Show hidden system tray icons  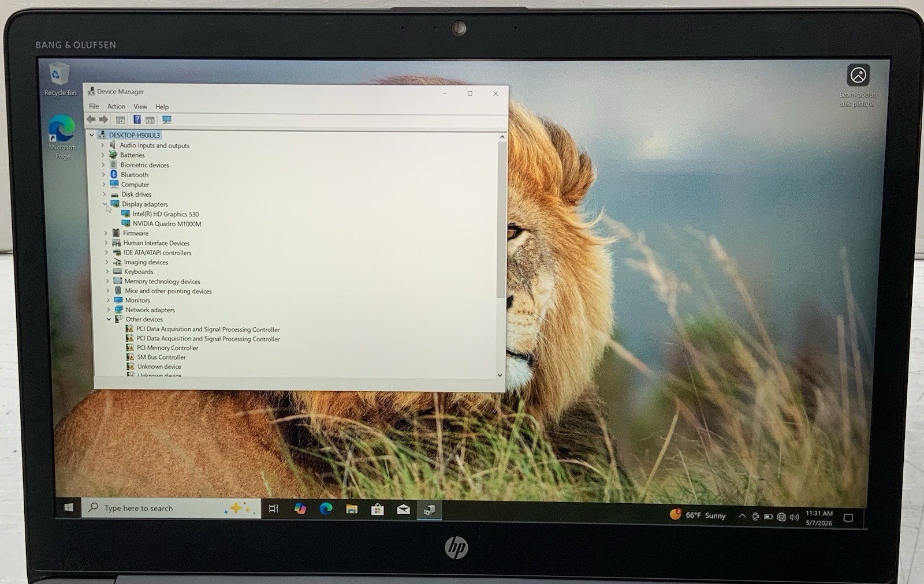742,516
